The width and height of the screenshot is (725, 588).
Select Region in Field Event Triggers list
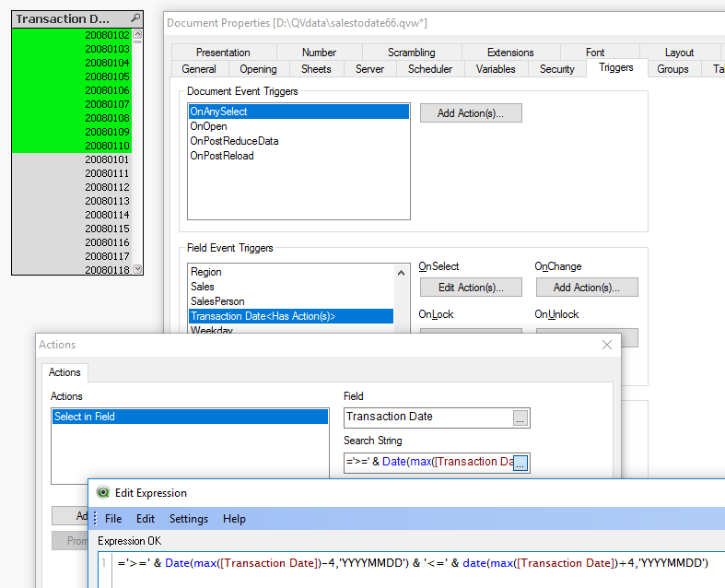pyautogui.click(x=206, y=272)
